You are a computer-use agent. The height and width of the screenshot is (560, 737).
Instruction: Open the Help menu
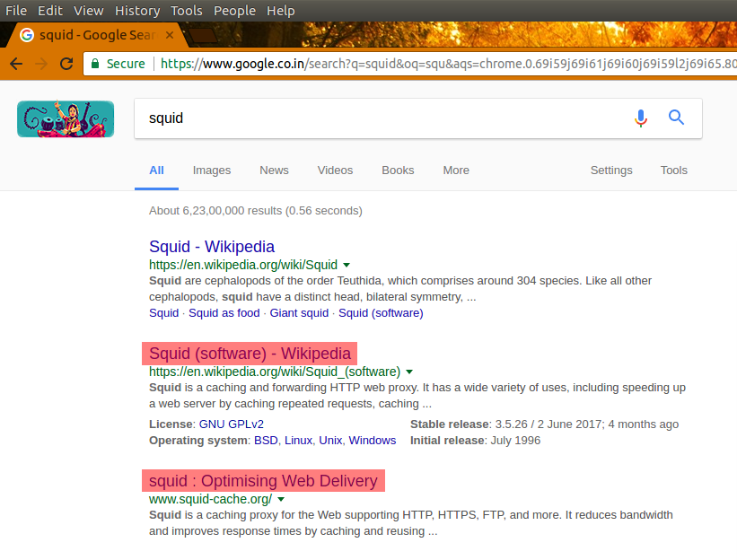click(281, 11)
